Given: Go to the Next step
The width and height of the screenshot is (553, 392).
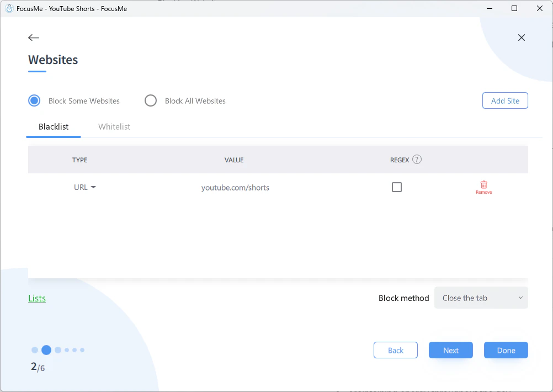Looking at the screenshot, I should 451,350.
